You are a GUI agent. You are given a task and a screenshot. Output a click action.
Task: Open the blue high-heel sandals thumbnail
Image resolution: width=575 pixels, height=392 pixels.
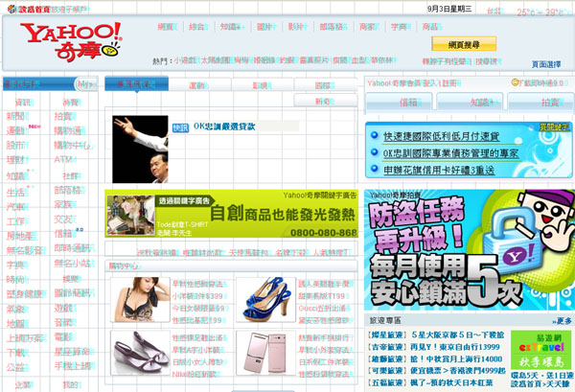click(x=265, y=300)
